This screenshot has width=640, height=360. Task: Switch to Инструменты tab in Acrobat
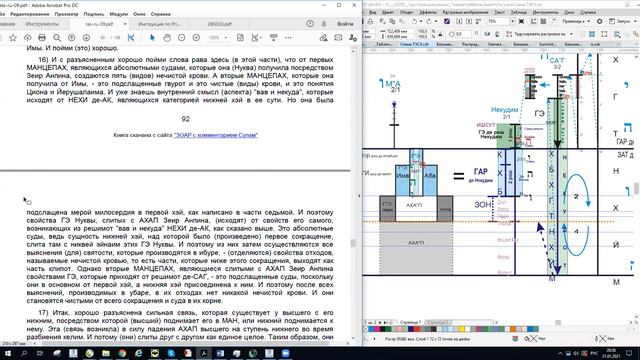click(x=42, y=24)
